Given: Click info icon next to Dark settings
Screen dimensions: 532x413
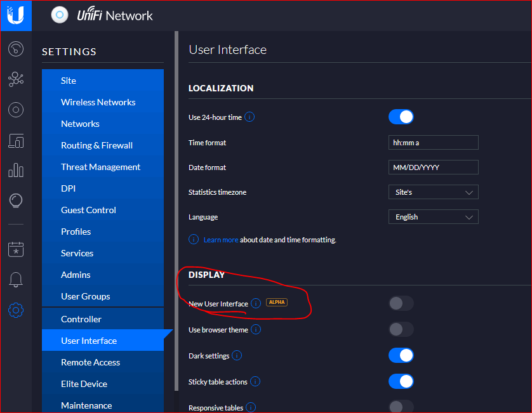Looking at the screenshot, I should 237,355.
